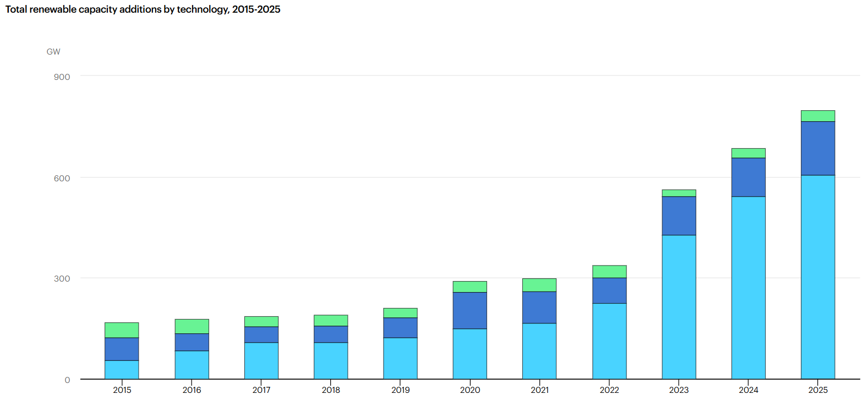Click the chart title text
The height and width of the screenshot is (405, 868).
(x=143, y=9)
